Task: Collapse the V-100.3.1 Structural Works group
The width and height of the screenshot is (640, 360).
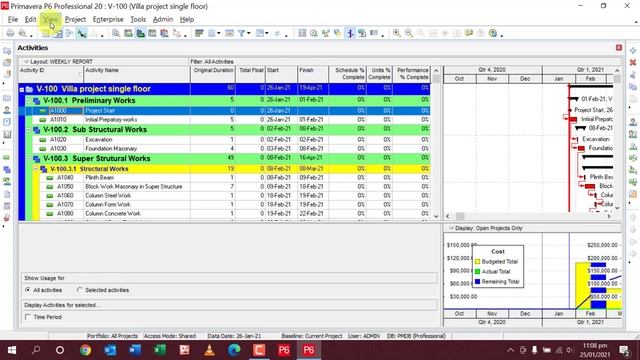Action: pos(36,169)
